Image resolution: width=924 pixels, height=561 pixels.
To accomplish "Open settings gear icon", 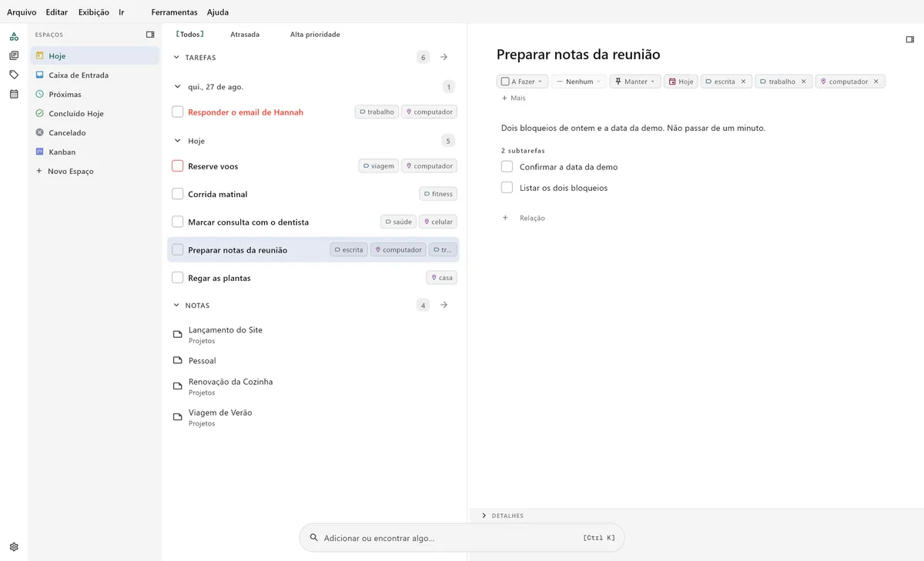I will click(x=14, y=547).
